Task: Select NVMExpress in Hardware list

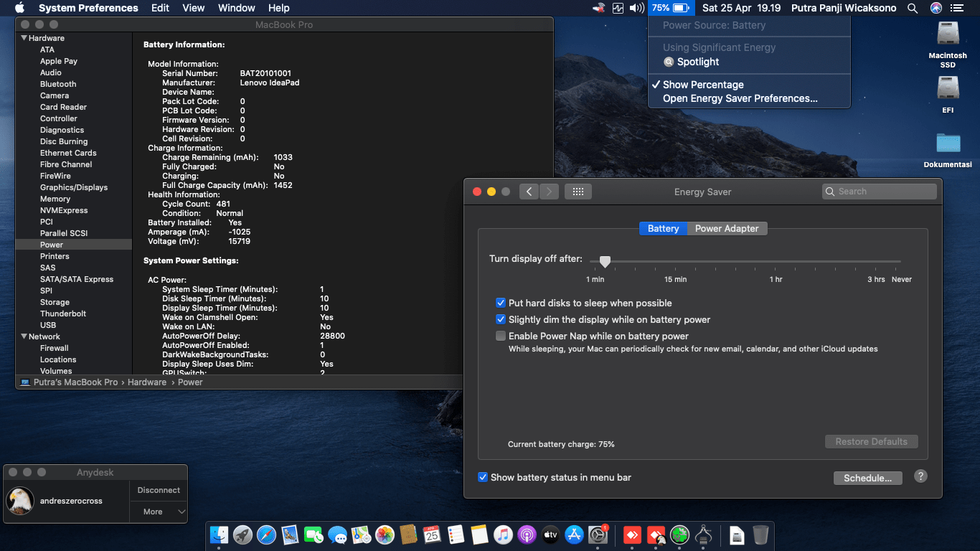Action: click(x=74, y=210)
